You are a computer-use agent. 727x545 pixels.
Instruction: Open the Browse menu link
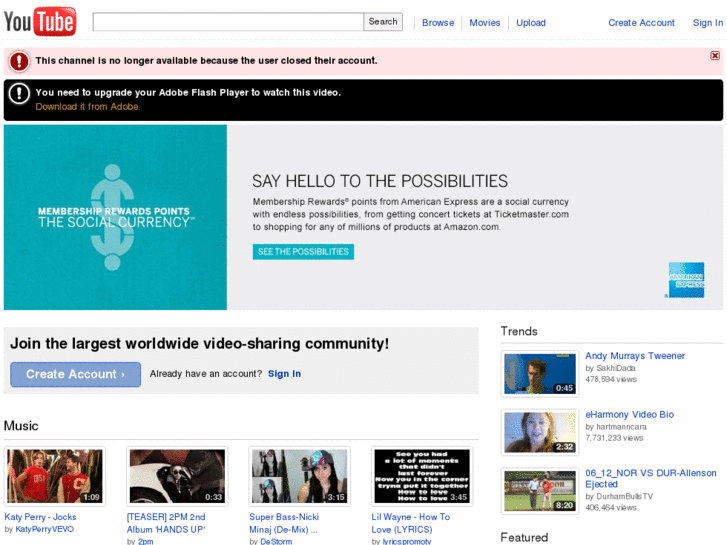tap(438, 23)
